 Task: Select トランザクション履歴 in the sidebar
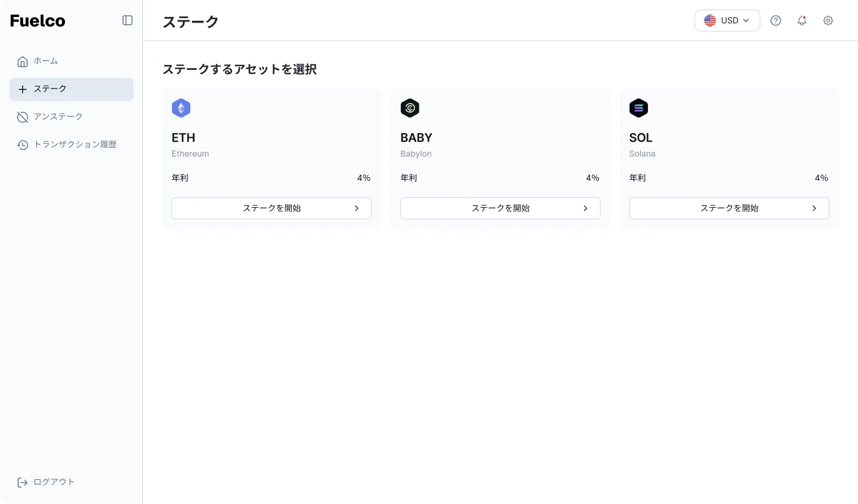tap(74, 144)
